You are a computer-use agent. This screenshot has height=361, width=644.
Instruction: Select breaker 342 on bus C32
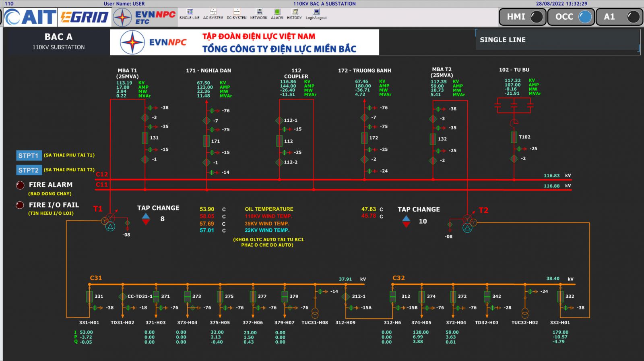pyautogui.click(x=487, y=297)
